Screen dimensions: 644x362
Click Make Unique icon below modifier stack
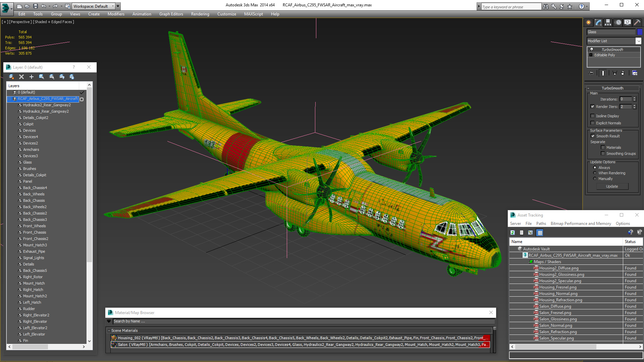[x=614, y=73]
